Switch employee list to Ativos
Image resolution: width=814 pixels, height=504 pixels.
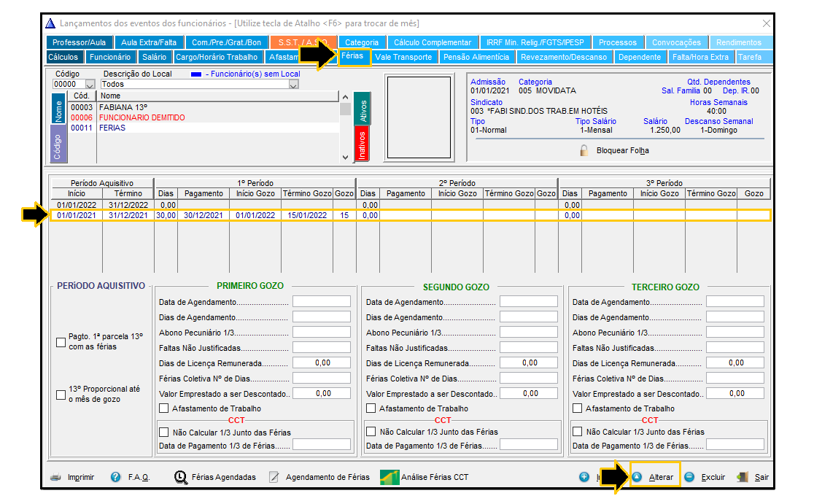pos(362,109)
